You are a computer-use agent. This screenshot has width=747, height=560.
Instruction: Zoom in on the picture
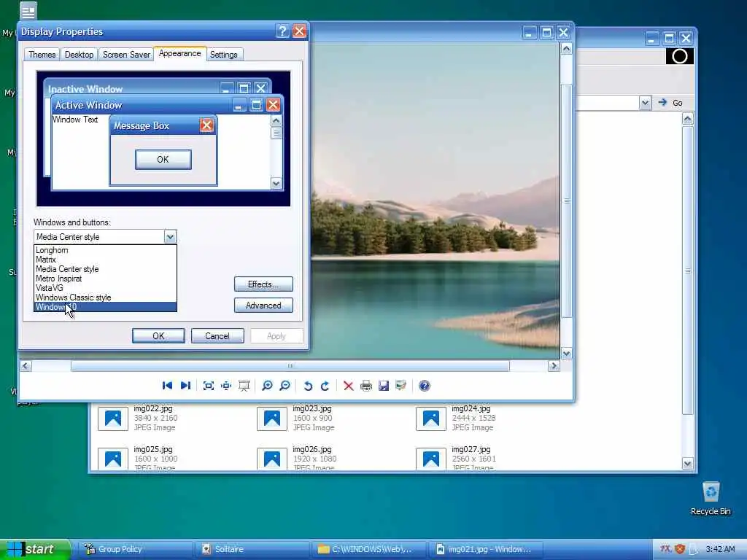click(x=267, y=386)
